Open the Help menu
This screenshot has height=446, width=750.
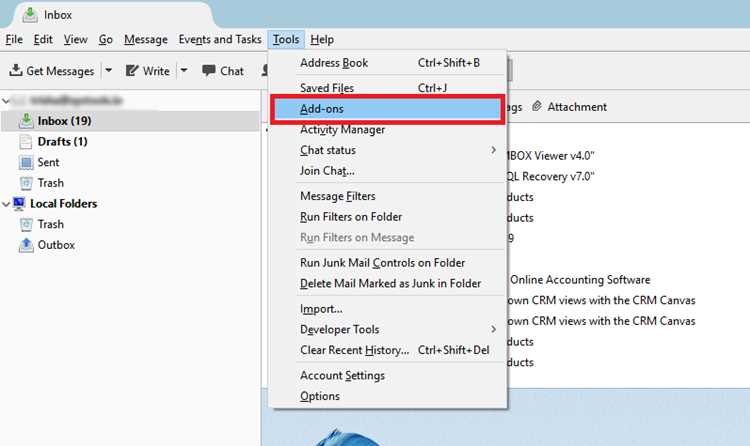(322, 40)
